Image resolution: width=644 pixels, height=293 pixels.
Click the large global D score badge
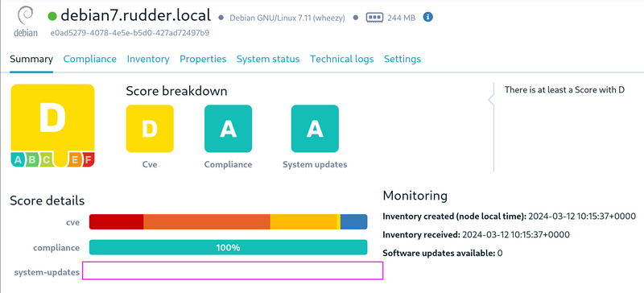tap(52, 118)
